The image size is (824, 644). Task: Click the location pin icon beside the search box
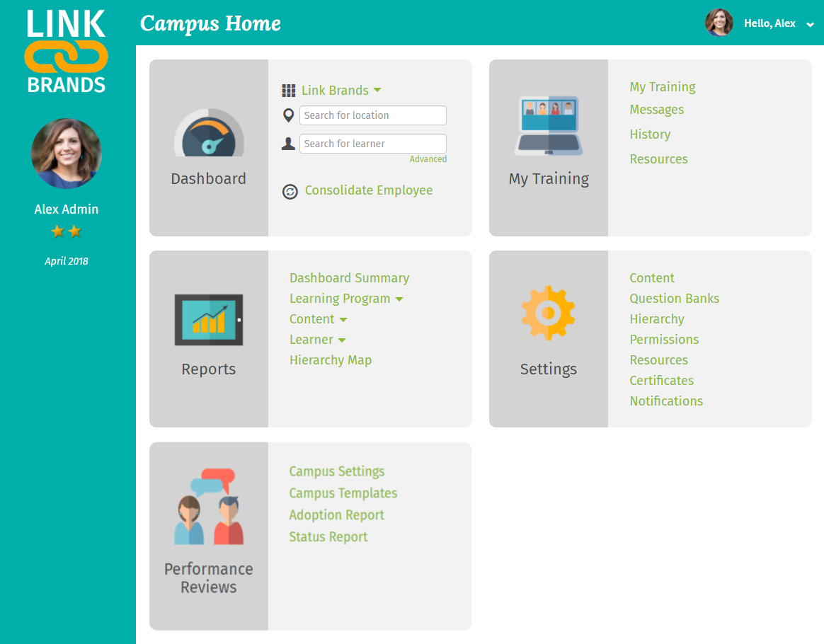pos(288,115)
